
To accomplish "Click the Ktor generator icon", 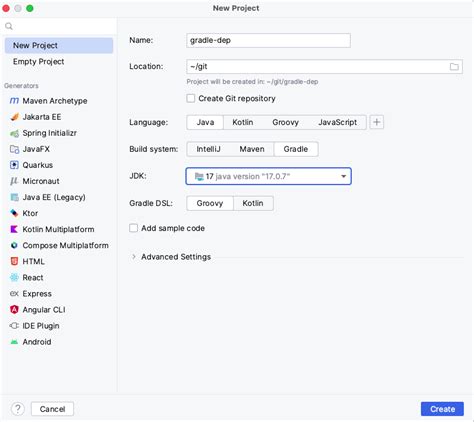I will tap(14, 213).
